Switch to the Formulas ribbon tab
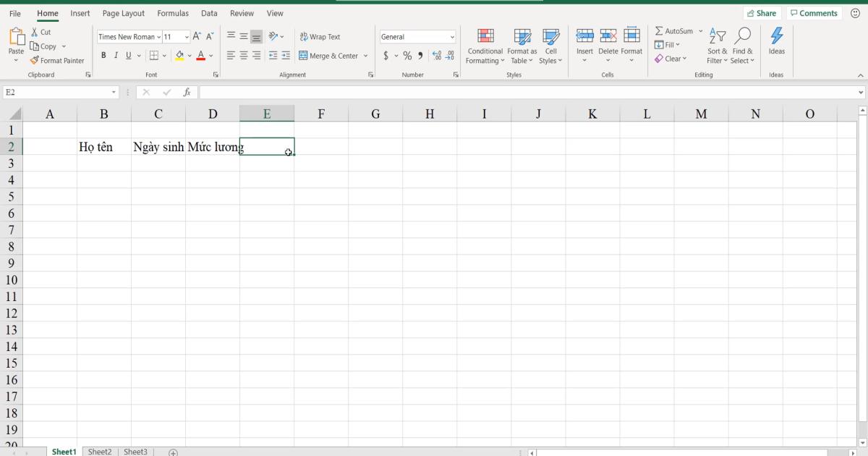This screenshot has width=868, height=456. click(173, 13)
